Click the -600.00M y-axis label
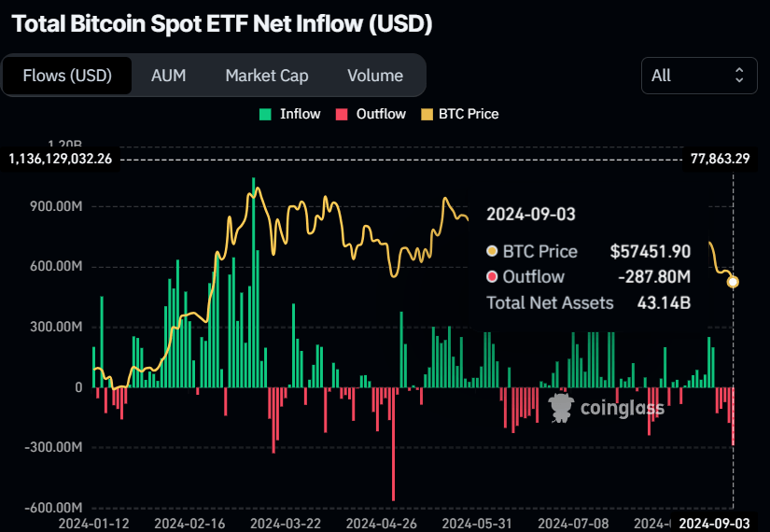This screenshot has width=770, height=532. click(x=54, y=508)
